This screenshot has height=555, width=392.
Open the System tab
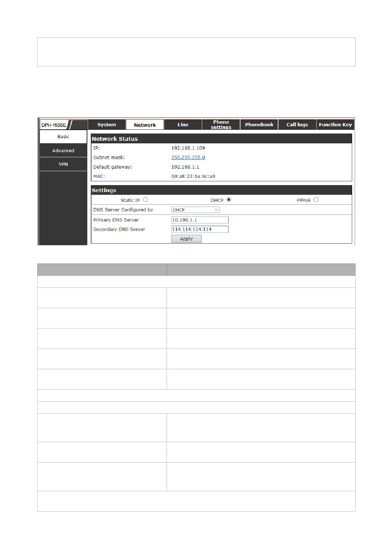(x=107, y=125)
